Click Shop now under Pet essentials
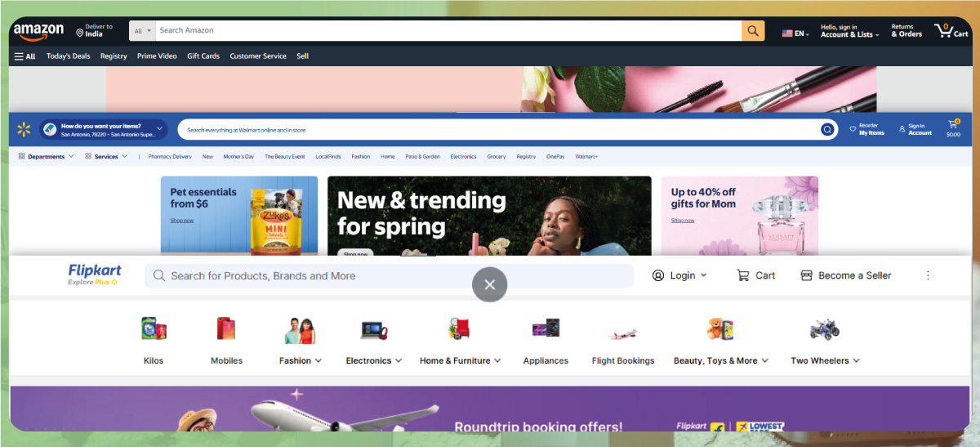This screenshot has width=980, height=447. pos(182,221)
